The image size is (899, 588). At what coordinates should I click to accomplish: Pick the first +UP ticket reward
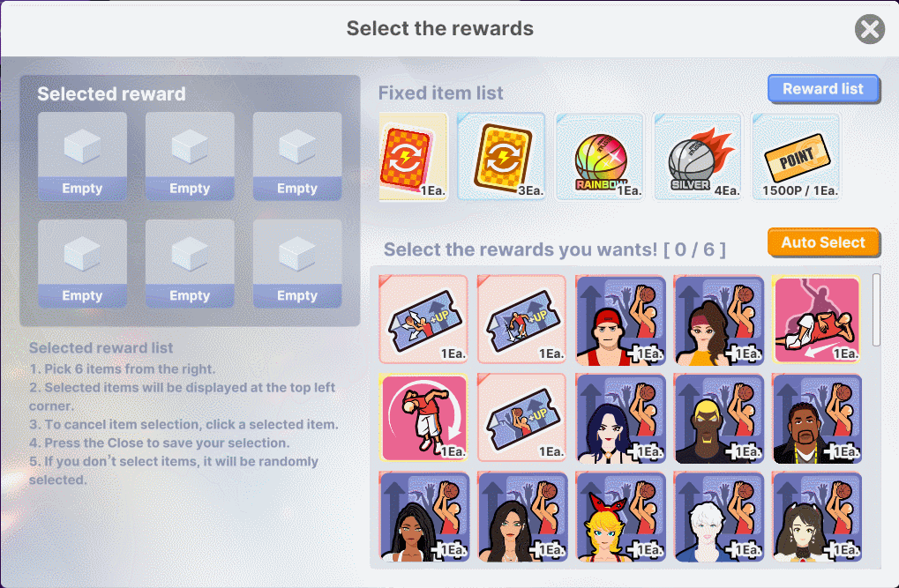423,320
